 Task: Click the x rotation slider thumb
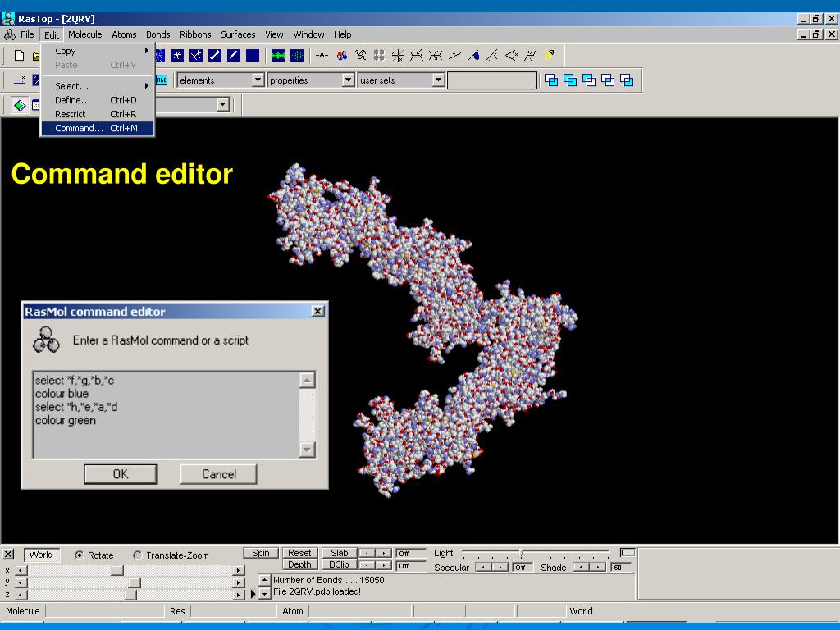[116, 571]
